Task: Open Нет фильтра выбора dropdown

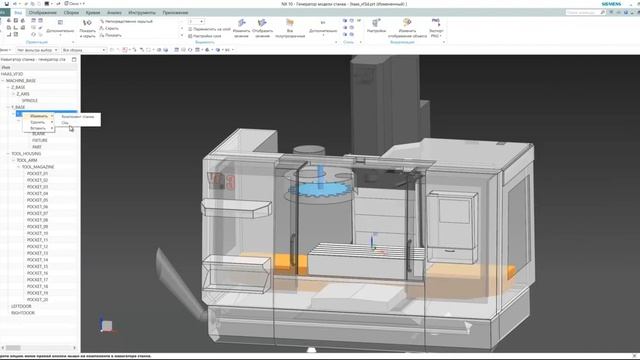Action: [37, 50]
